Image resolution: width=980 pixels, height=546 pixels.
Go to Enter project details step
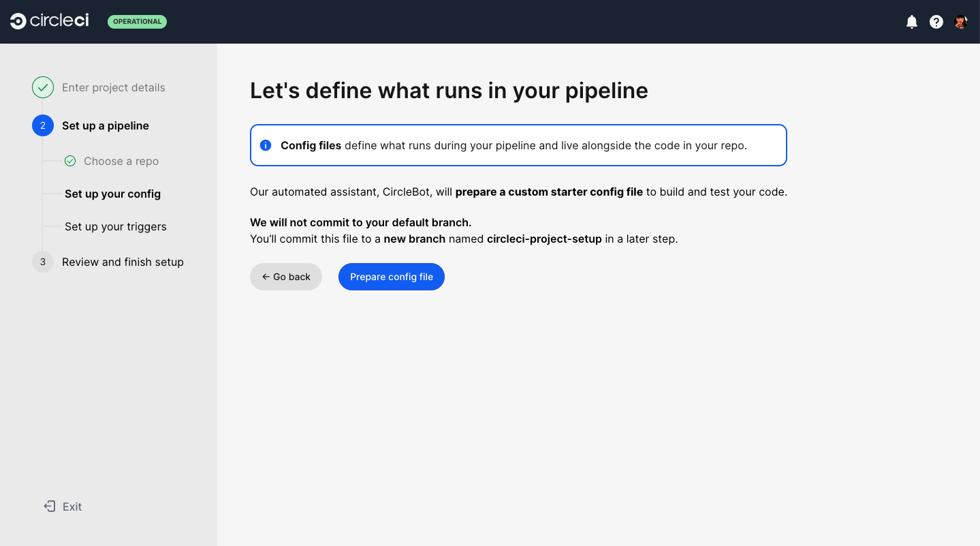tap(114, 87)
